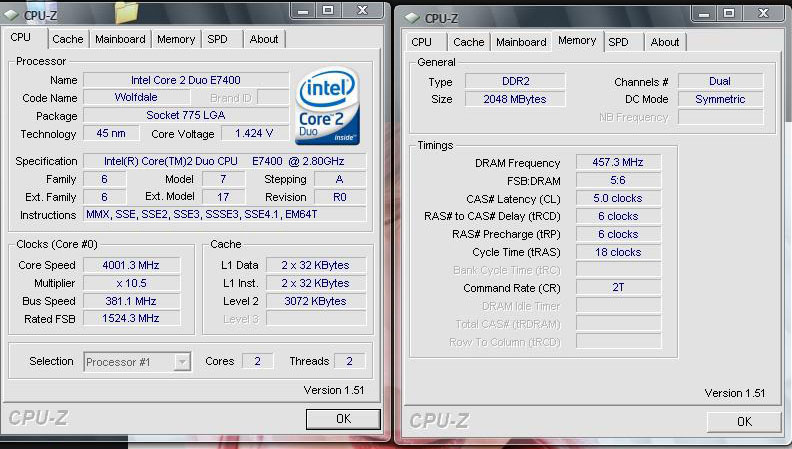Open the Memory tab in left window
792x449 pixels.
(x=176, y=39)
